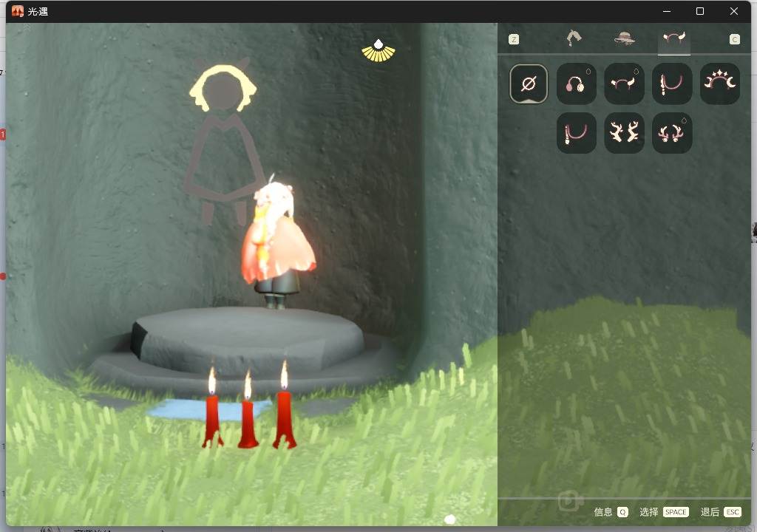
Task: Click the C next-category key hint
Action: pos(734,39)
